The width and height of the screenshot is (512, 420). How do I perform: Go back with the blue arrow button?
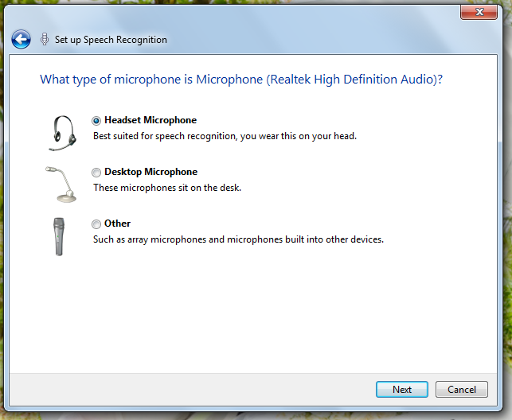[x=21, y=40]
